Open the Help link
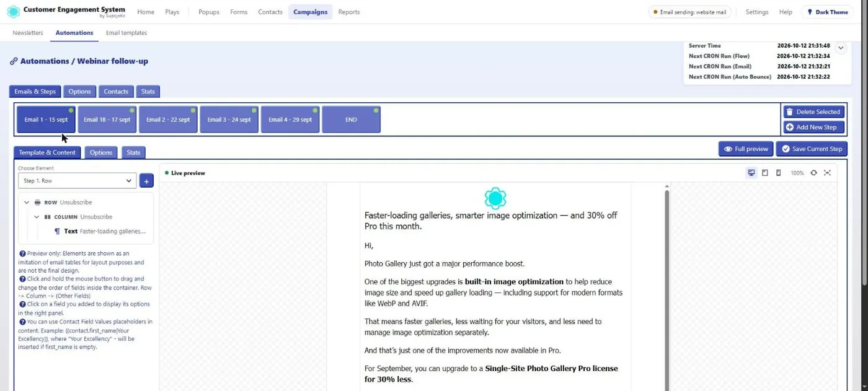868x391 pixels. click(786, 12)
